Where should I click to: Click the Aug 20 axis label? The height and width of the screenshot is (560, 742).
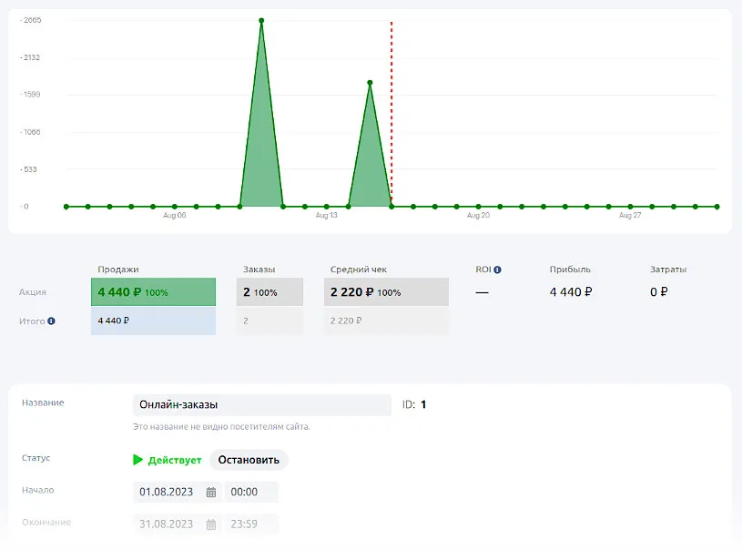pyautogui.click(x=478, y=216)
